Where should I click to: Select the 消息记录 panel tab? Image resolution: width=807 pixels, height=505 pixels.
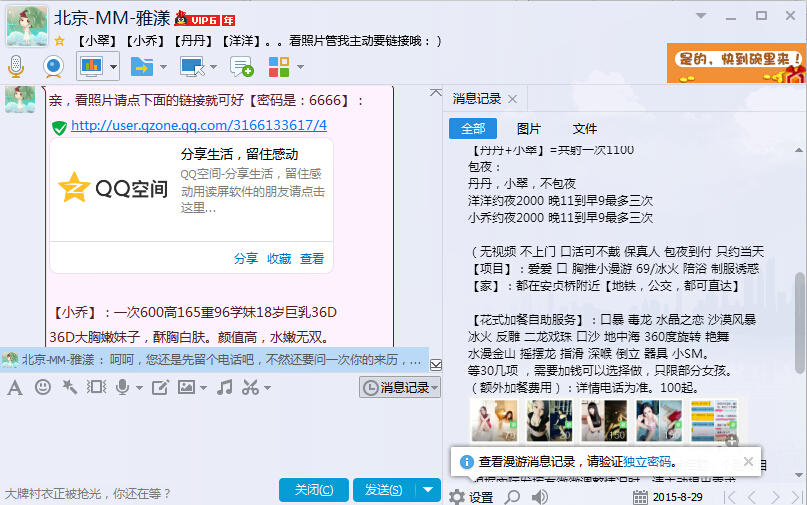pyautogui.click(x=477, y=99)
